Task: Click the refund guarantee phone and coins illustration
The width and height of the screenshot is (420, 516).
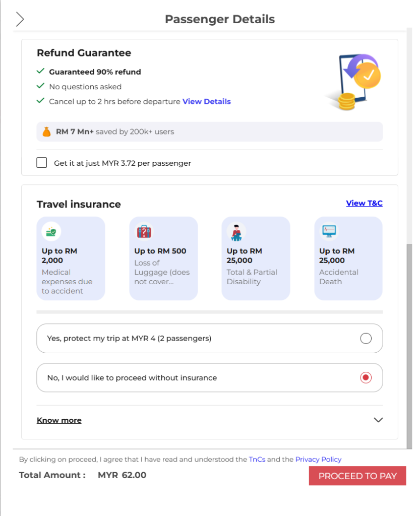Action: pos(353,82)
